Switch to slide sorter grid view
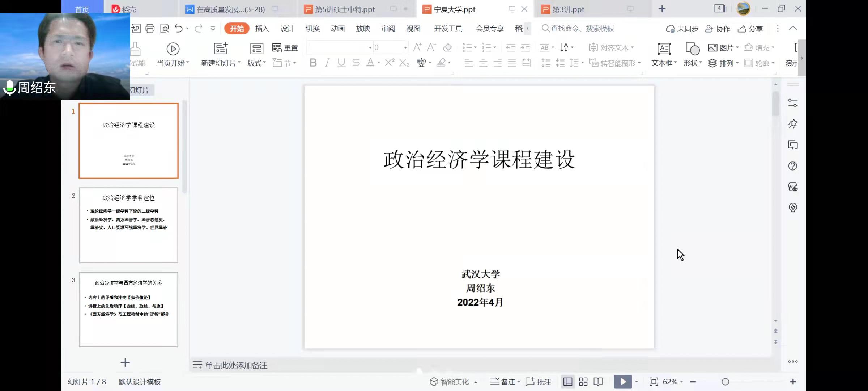This screenshot has height=391, width=868. point(583,382)
